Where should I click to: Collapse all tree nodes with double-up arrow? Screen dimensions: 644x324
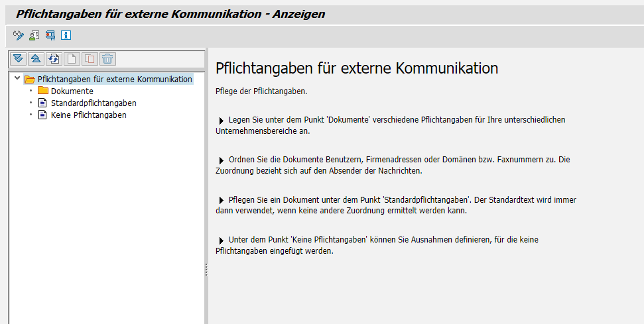[36, 59]
